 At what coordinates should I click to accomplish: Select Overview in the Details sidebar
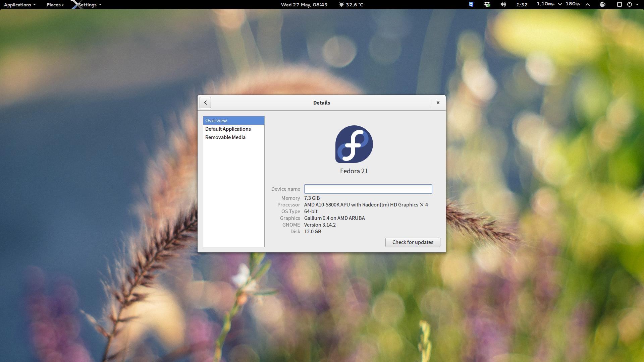216,120
